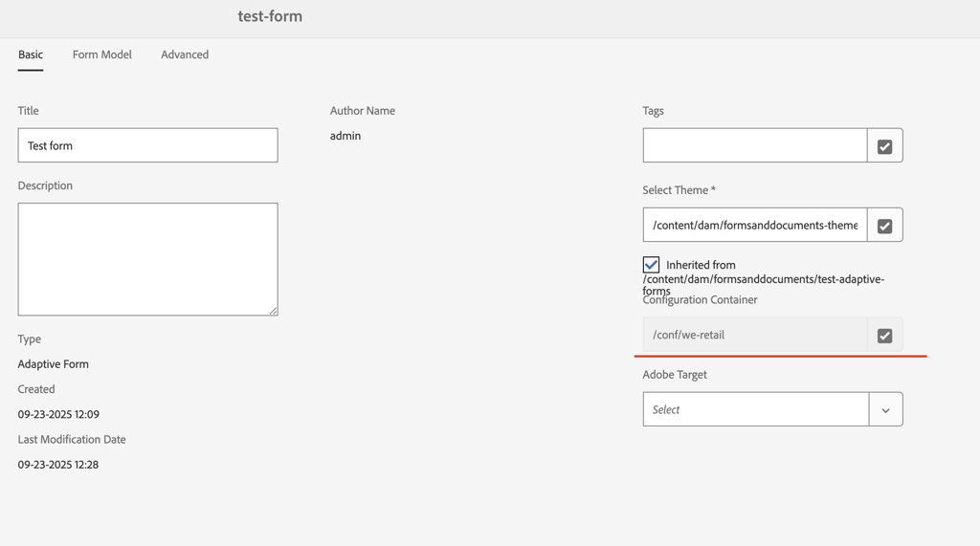This screenshot has height=546, width=980.
Task: Go to the Advanced tab
Action: pyautogui.click(x=185, y=55)
